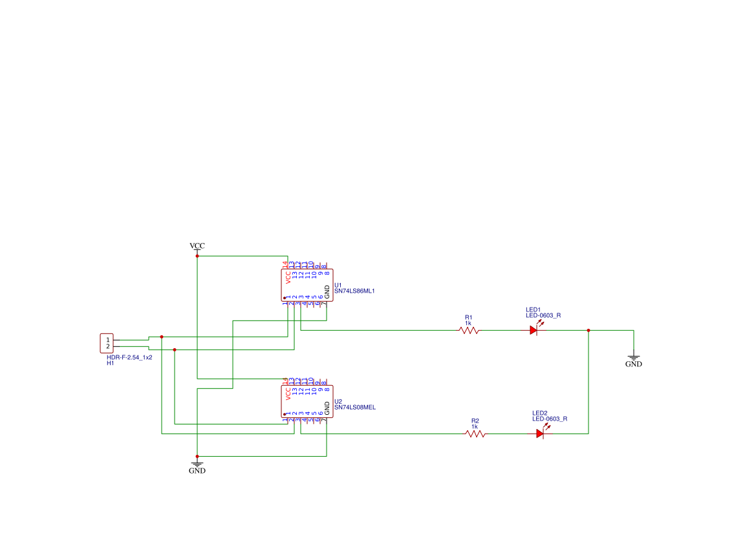
Task: Click the R2 resistor symbol
Action: pos(475,435)
